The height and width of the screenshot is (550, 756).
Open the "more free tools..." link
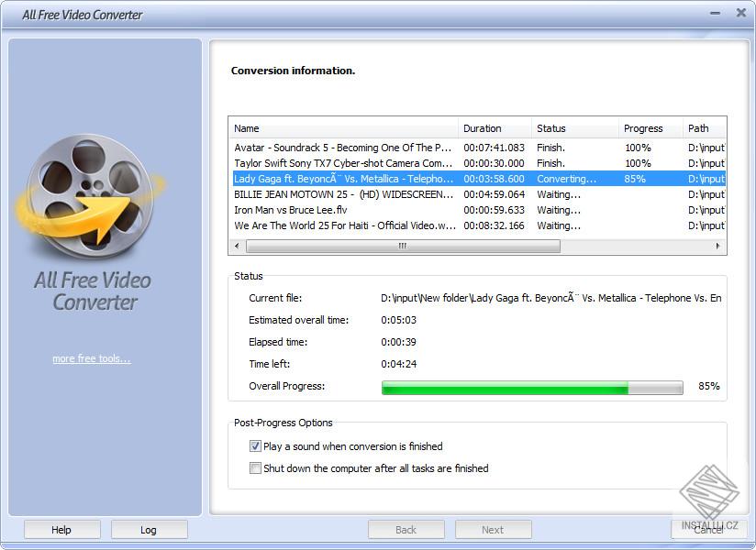[x=92, y=358]
